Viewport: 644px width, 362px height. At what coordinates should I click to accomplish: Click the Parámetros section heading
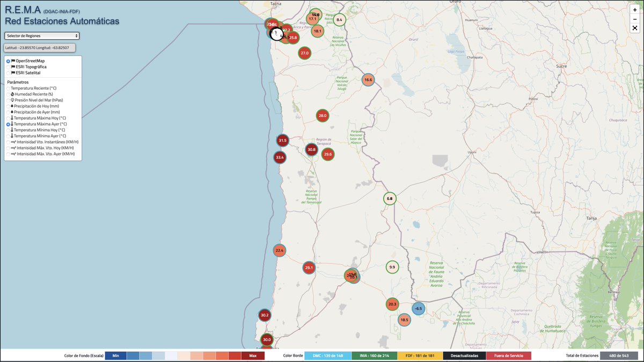coord(18,82)
